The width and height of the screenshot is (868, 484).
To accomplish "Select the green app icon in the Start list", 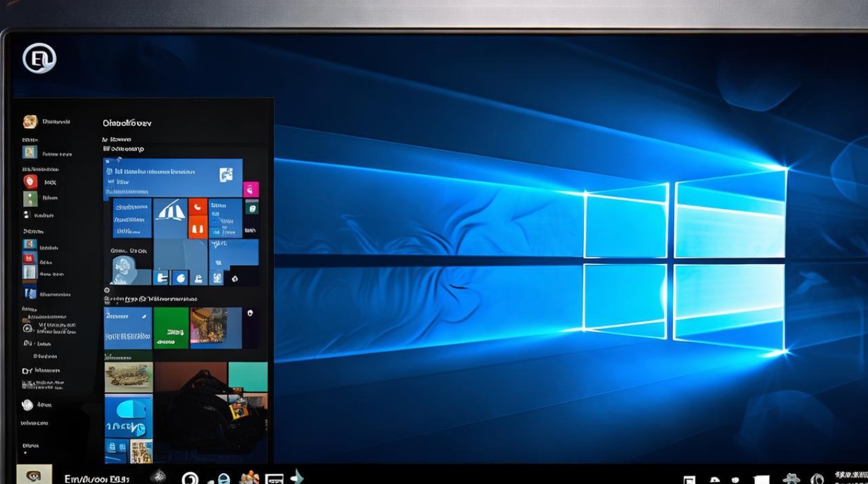I will pyautogui.click(x=30, y=199).
